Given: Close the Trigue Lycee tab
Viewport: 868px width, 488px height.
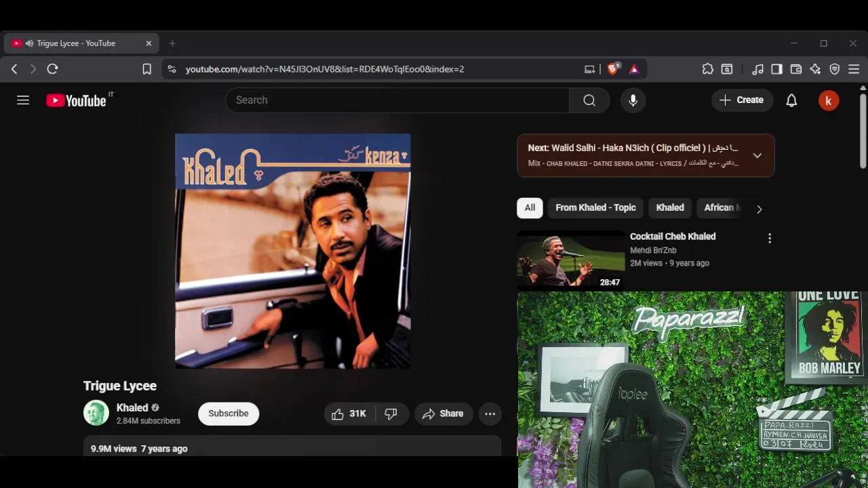Looking at the screenshot, I should tap(149, 43).
